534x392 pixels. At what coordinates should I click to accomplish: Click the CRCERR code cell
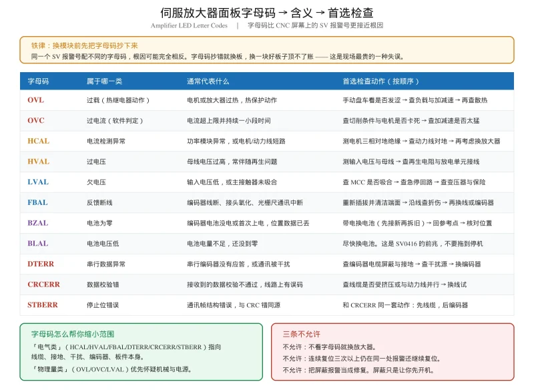(x=43, y=284)
